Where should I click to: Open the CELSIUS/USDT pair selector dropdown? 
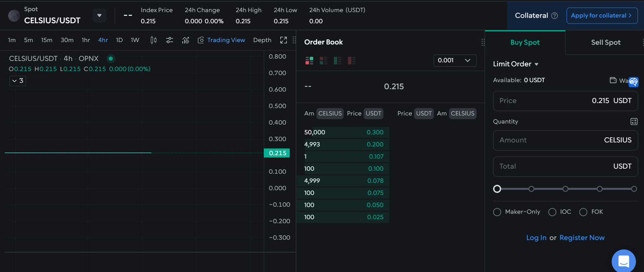pyautogui.click(x=99, y=15)
